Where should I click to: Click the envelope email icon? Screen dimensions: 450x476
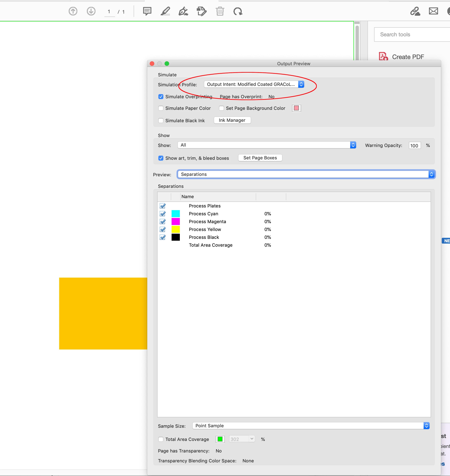coord(433,11)
